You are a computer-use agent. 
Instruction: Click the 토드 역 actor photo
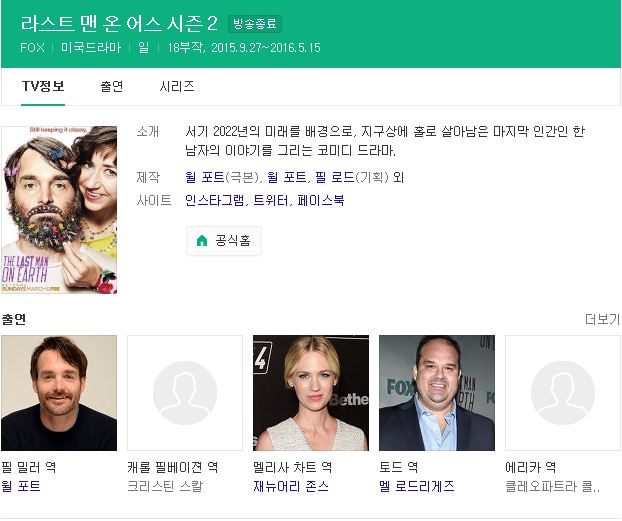pos(437,393)
